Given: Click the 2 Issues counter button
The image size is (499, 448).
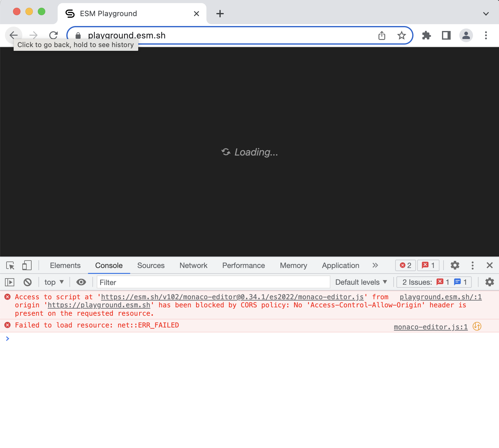Looking at the screenshot, I should pyautogui.click(x=433, y=282).
